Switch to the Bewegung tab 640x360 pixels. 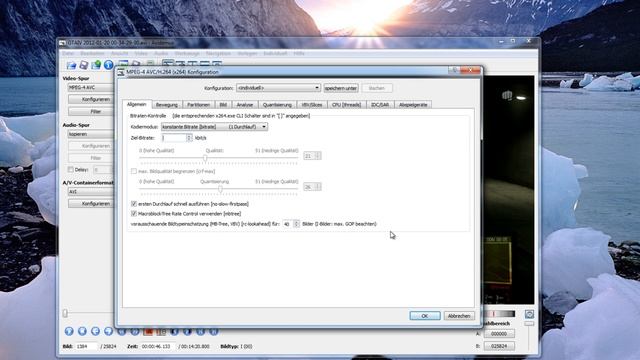[x=167, y=105]
